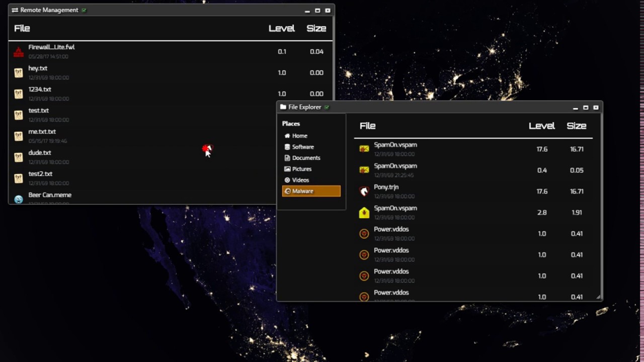This screenshot has width=644, height=362.
Task: Click the Malware icon in highlighted Places entry
Action: [288, 191]
